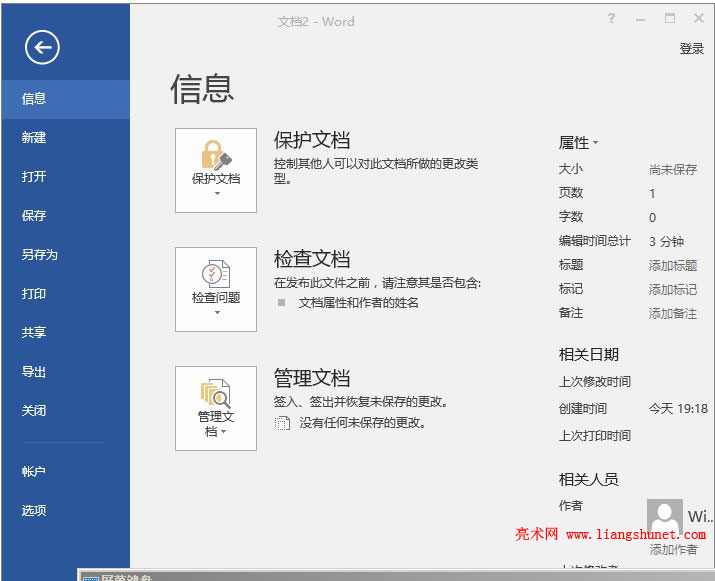Screen dimensions: 715x581
Task: Click the 相关人员 heading
Action: [x=589, y=480]
